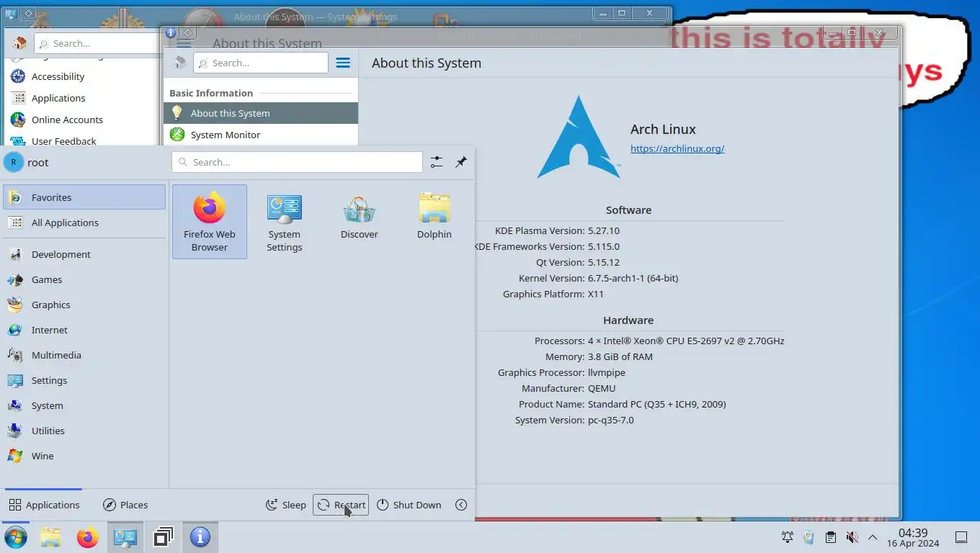Toggle keep-above diamond button on System Settings titlebar

(x=27, y=13)
